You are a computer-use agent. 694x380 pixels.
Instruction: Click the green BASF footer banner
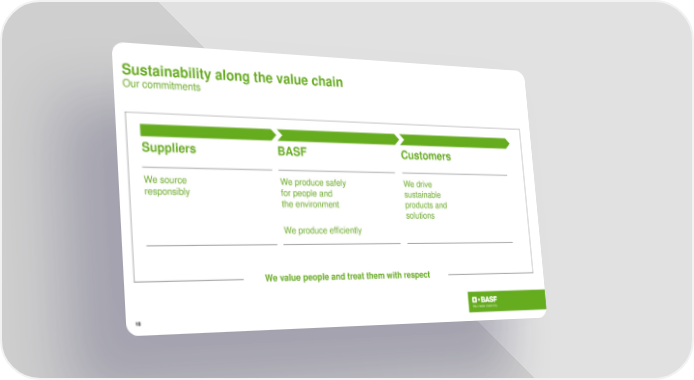coord(507,301)
